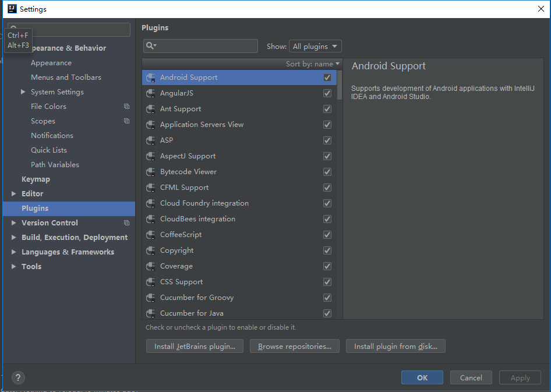Click the project-level icon beside Scopes

[x=126, y=121]
